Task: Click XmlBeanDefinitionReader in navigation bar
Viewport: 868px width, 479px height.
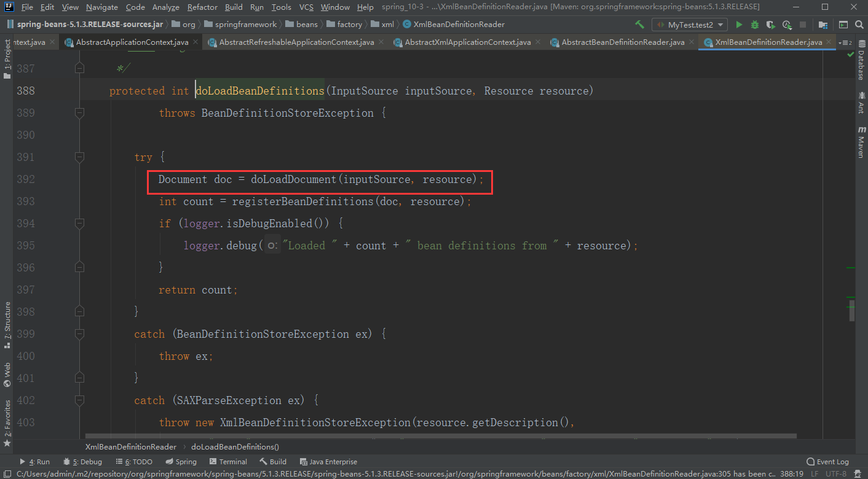Action: [x=454, y=25]
